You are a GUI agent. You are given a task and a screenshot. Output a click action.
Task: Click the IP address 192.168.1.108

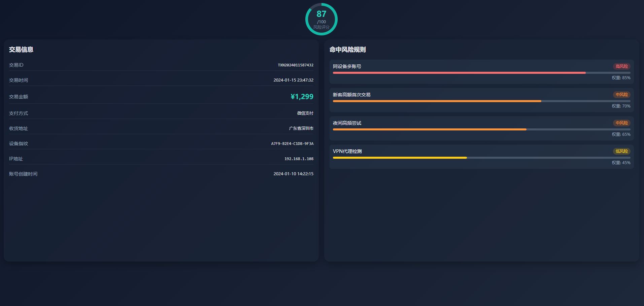(x=299, y=159)
